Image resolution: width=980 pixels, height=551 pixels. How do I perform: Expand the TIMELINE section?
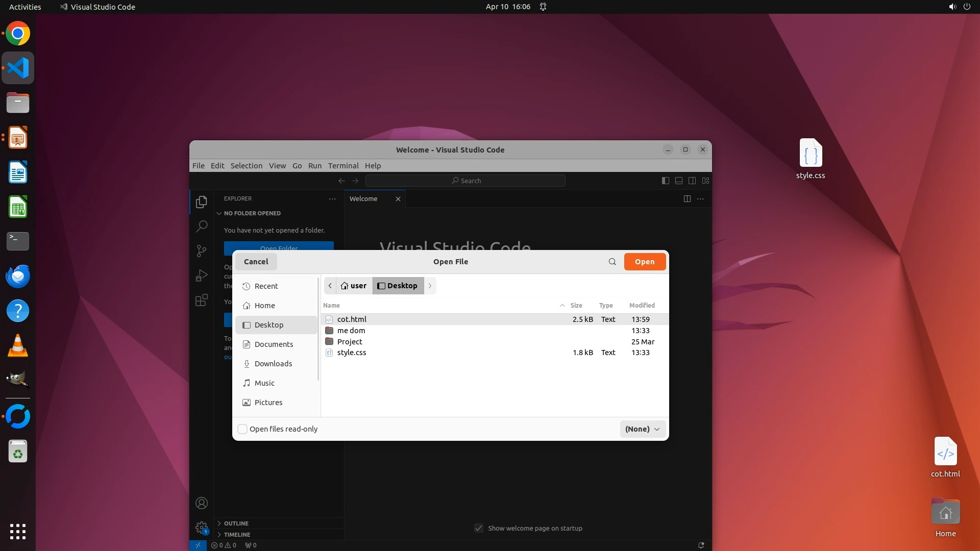click(x=237, y=535)
